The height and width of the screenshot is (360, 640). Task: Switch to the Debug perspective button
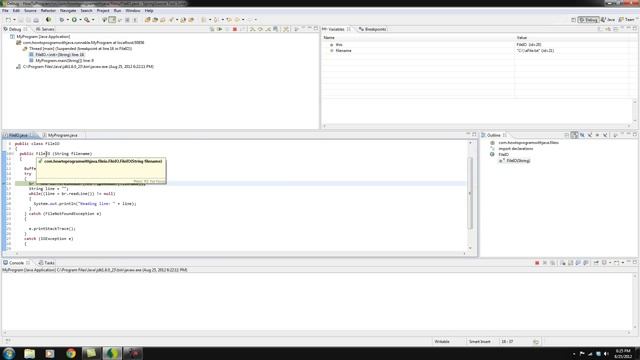point(588,20)
